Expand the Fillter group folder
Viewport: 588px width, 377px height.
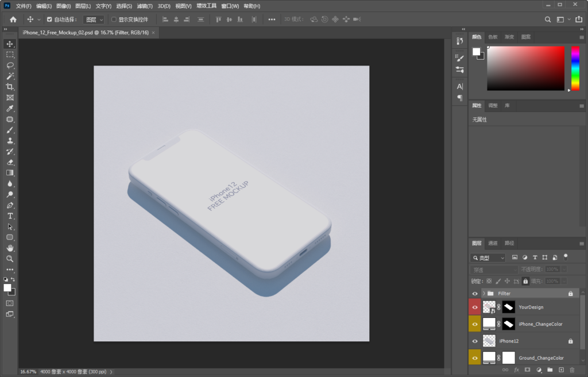[484, 293]
